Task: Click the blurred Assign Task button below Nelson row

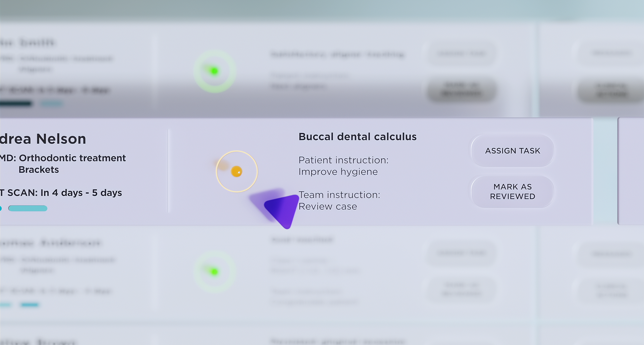Action: coord(462,253)
